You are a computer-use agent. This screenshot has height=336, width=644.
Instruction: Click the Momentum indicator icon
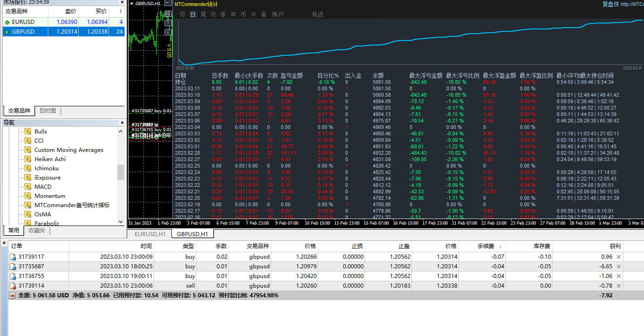[28, 196]
